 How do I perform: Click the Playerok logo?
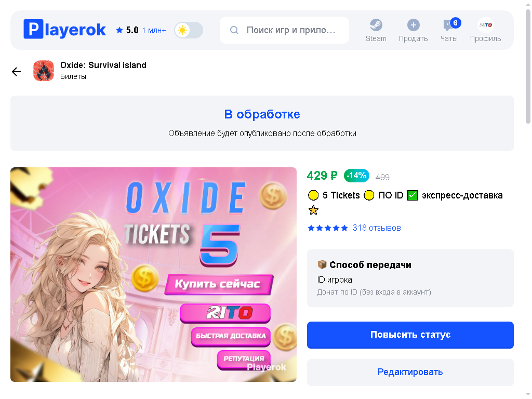click(x=64, y=30)
